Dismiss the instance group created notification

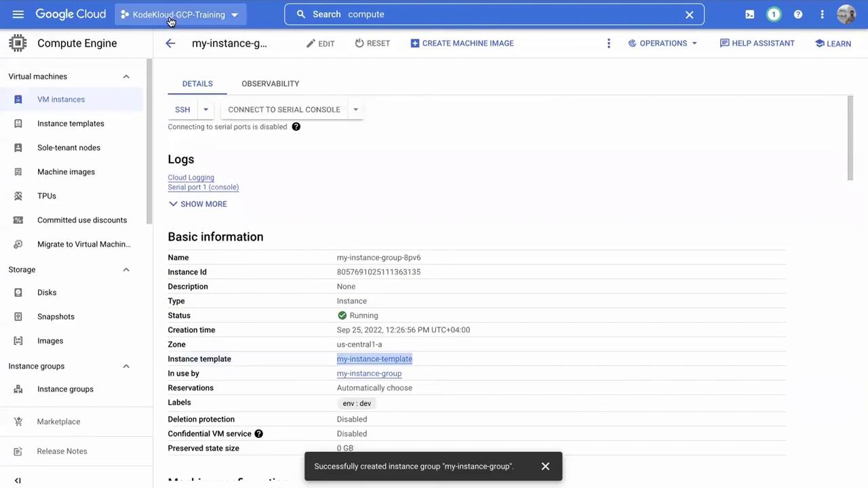(545, 466)
